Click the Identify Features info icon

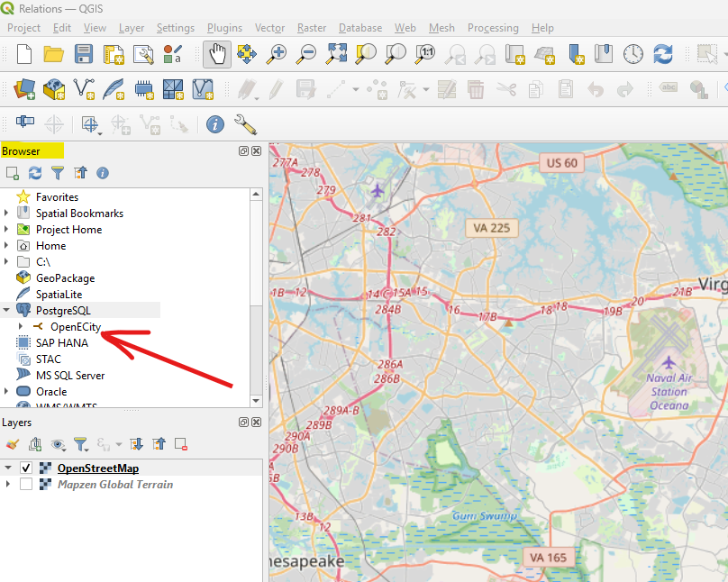[x=215, y=124]
